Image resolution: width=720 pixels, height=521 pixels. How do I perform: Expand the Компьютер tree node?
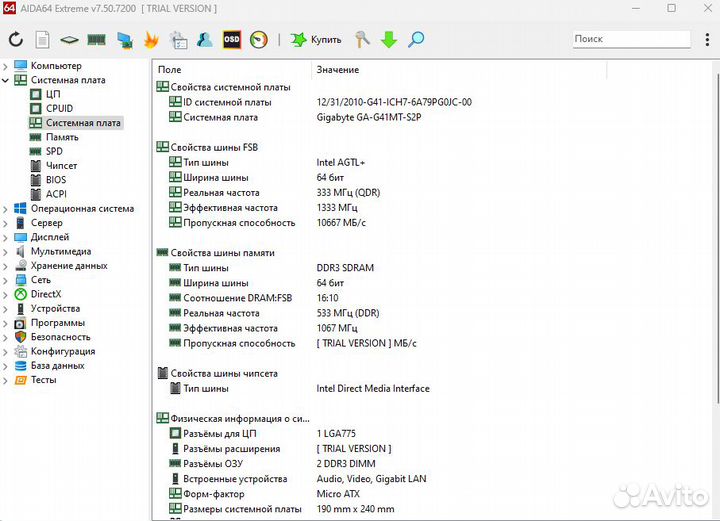click(x=5, y=67)
